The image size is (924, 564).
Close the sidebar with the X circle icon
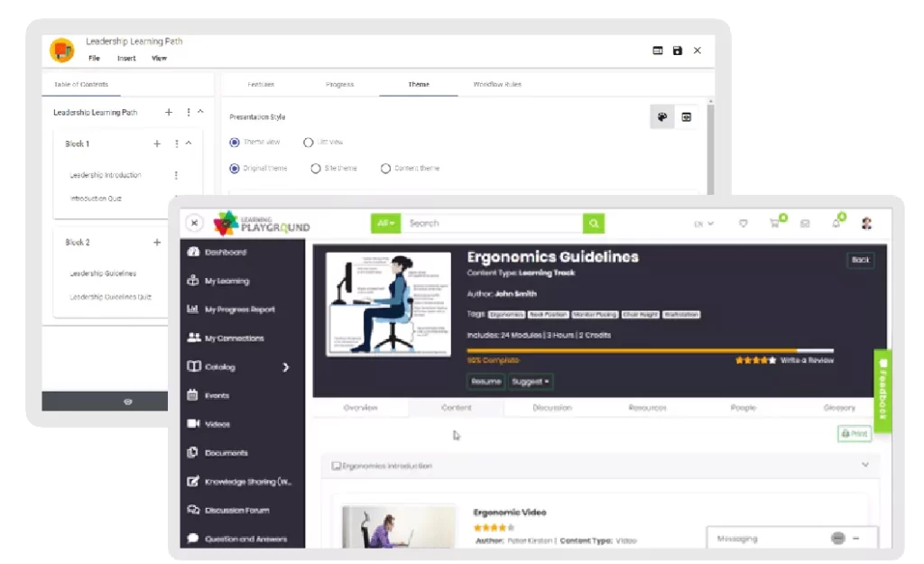pos(194,223)
